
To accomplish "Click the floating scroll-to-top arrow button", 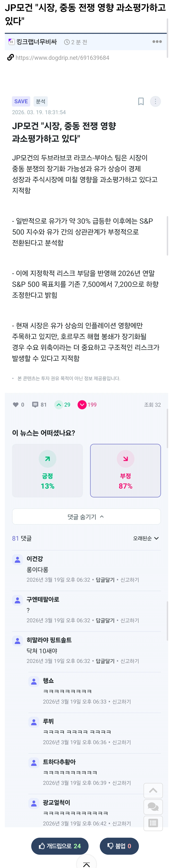I will [x=153, y=790].
